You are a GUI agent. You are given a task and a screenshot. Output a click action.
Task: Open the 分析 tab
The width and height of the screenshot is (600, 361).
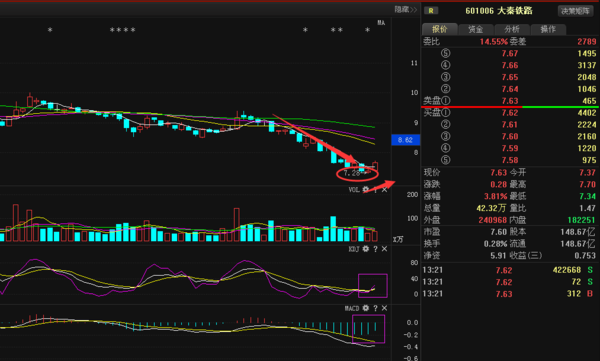pyautogui.click(x=512, y=29)
